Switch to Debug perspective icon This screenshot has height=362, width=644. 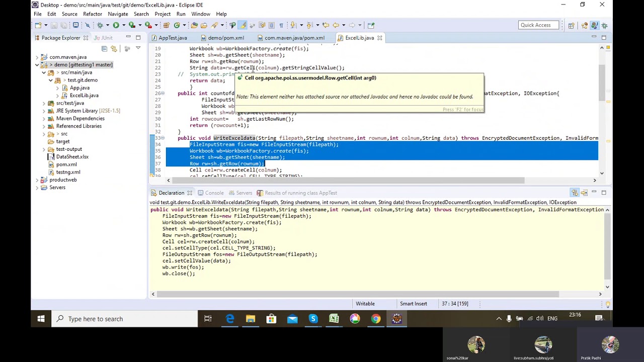(604, 25)
